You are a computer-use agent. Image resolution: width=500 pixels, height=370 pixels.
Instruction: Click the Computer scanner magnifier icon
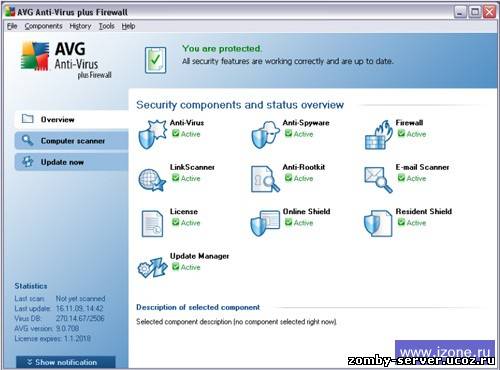point(27,140)
